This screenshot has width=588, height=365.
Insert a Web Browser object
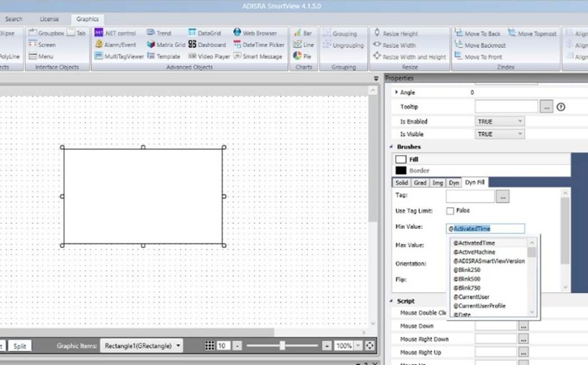(255, 33)
